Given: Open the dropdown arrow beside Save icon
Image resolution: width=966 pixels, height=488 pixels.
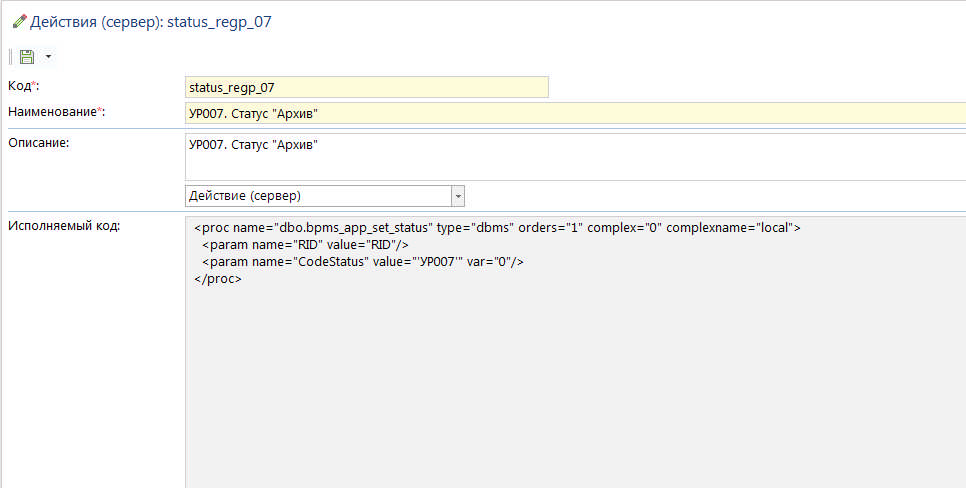Looking at the screenshot, I should coord(47,58).
